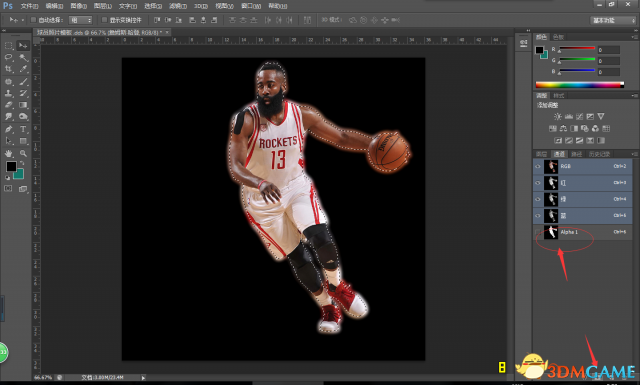Select the Spot Healing Brush tool

9,82
